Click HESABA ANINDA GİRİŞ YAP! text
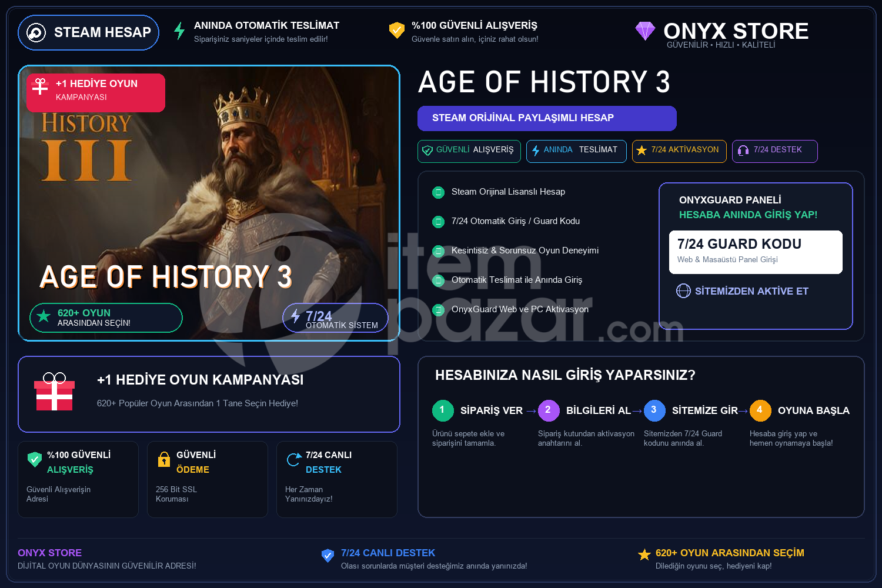The height and width of the screenshot is (588, 882). pyautogui.click(x=748, y=215)
